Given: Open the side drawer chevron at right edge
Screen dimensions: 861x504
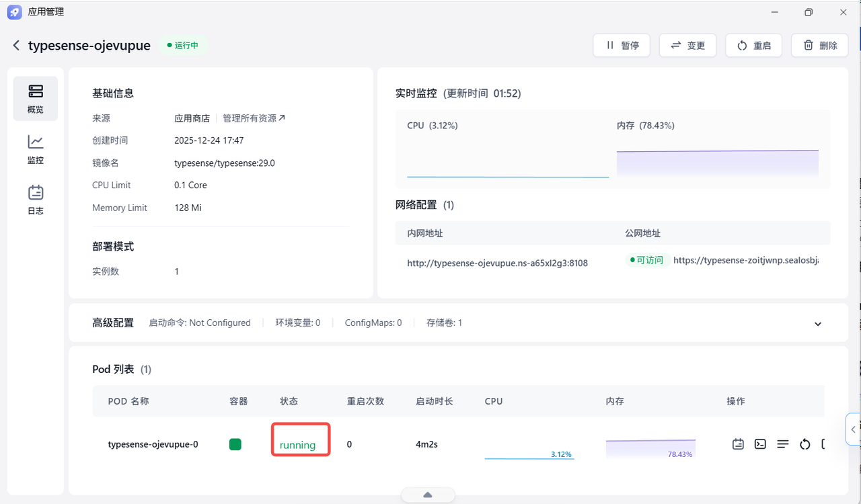Looking at the screenshot, I should (x=853, y=429).
